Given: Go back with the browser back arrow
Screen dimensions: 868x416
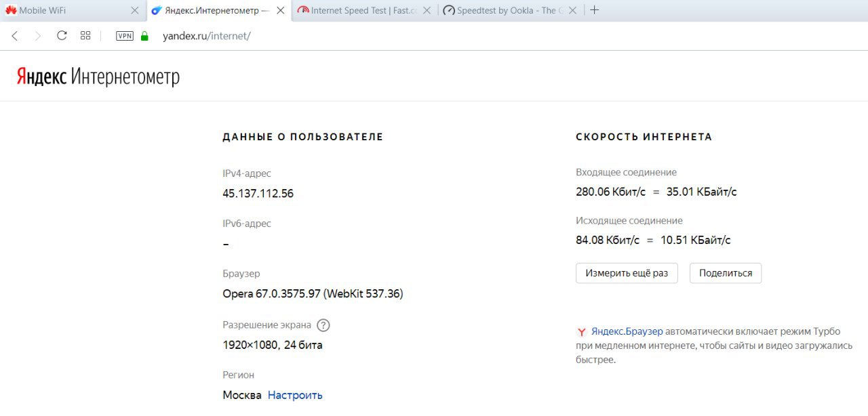Looking at the screenshot, I should [x=15, y=36].
